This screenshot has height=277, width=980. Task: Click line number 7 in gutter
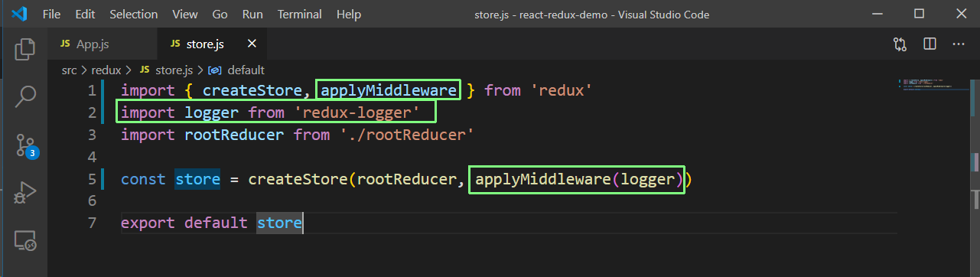(92, 223)
